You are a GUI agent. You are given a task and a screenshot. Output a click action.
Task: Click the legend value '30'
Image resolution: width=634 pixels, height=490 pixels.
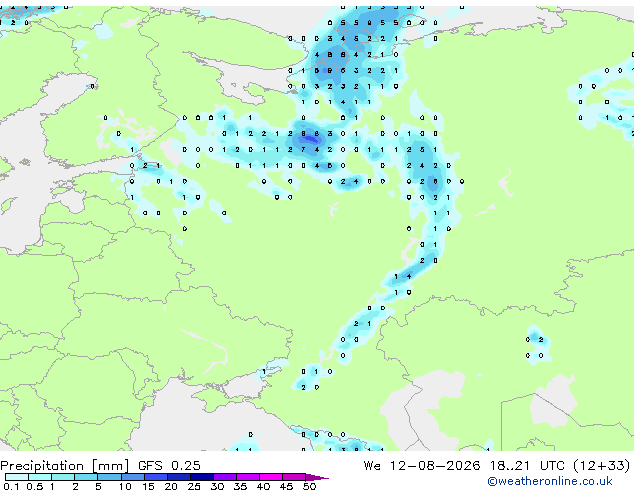click(217, 486)
